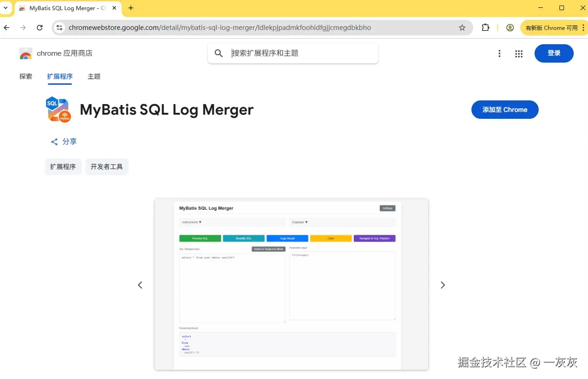This screenshot has width=588, height=379.
Task: Click the 分享 share link
Action: pos(64,141)
